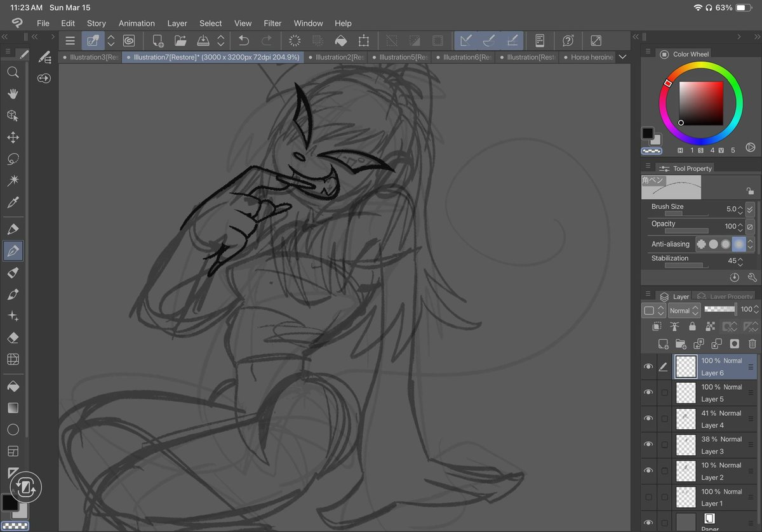
Task: Select the Eraser tool
Action: tap(13, 338)
